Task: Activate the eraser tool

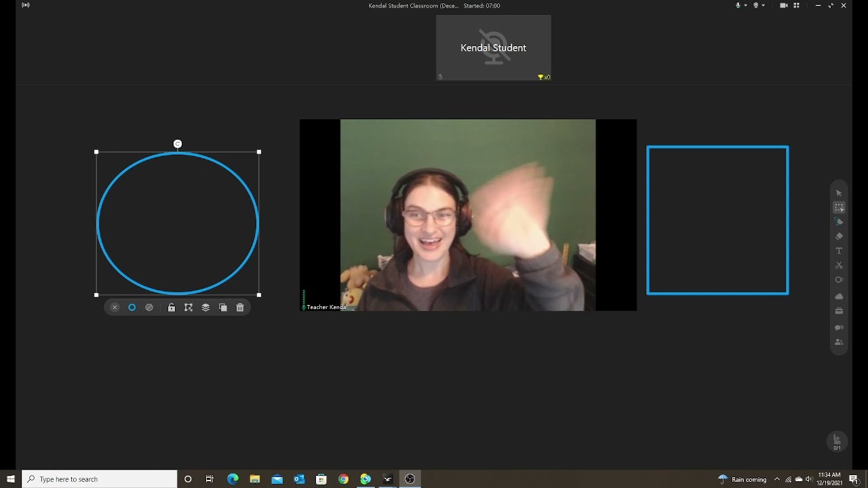Action: click(x=839, y=236)
